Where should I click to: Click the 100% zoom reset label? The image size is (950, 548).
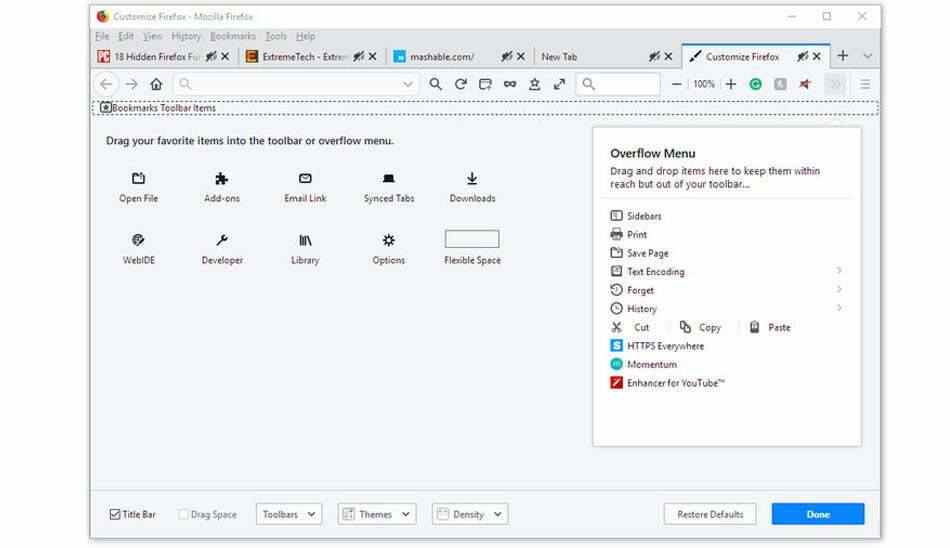703,84
